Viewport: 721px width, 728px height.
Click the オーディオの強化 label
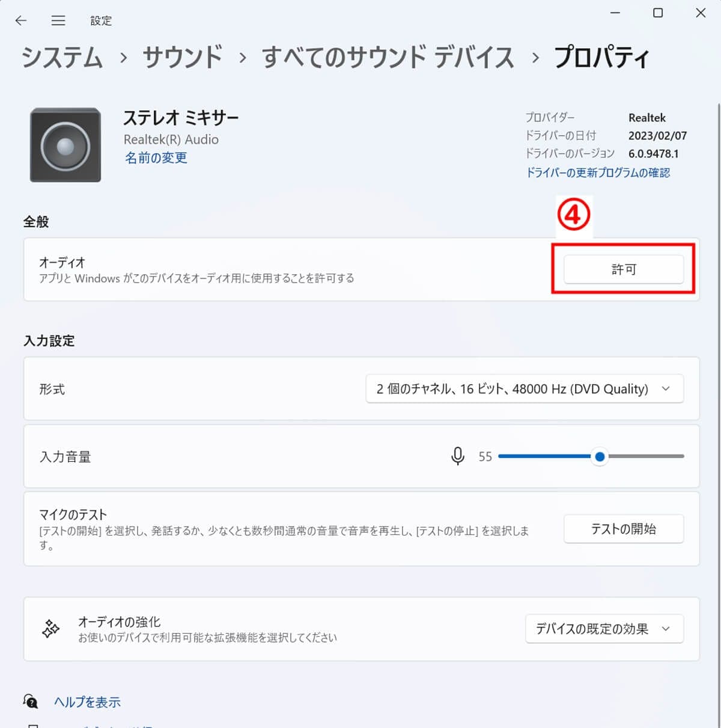click(120, 622)
